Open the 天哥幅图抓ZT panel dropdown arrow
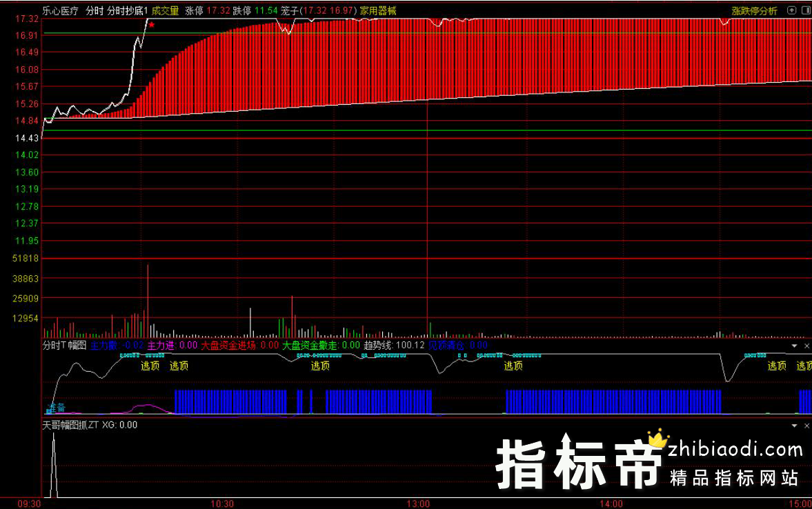The height and width of the screenshot is (509, 812). 794,426
